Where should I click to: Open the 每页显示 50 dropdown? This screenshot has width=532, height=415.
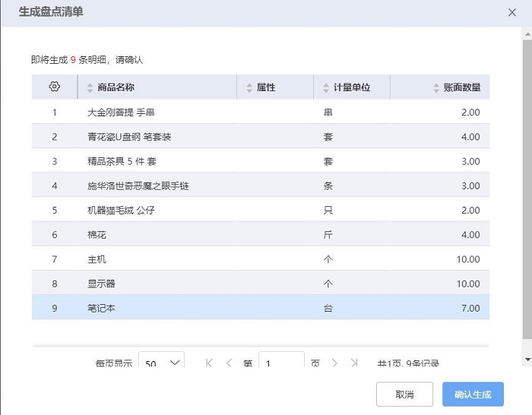click(x=161, y=360)
